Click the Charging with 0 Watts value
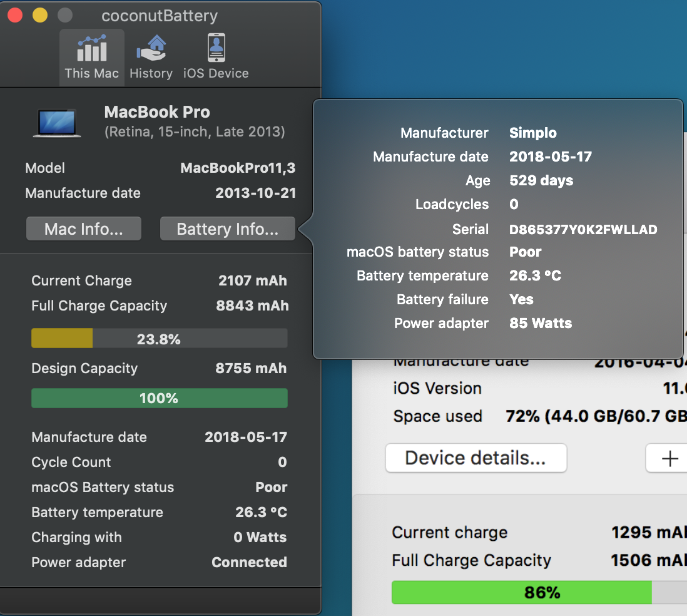 point(260,537)
